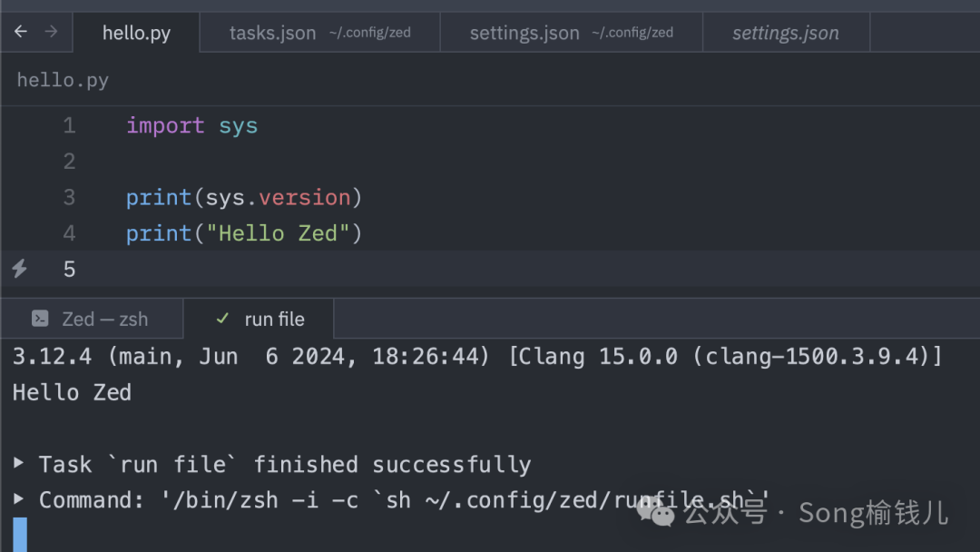Click the "Hello Zed" string literal

click(279, 234)
